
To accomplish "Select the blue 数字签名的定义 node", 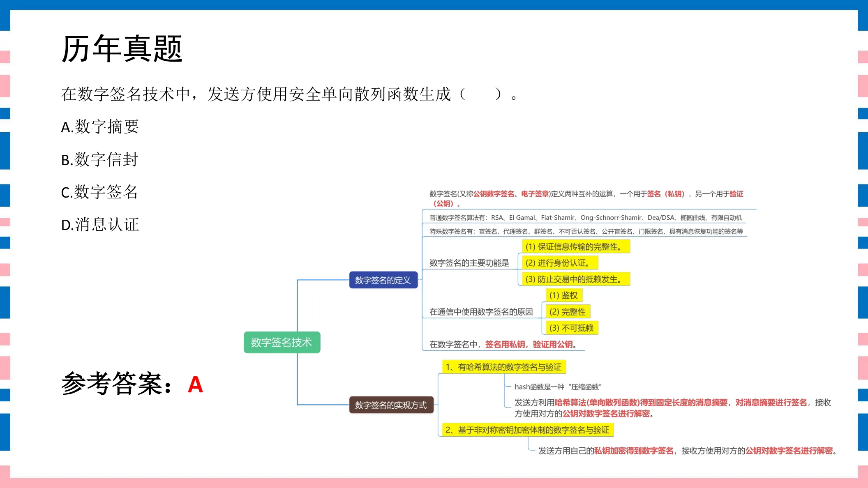I will tap(383, 280).
